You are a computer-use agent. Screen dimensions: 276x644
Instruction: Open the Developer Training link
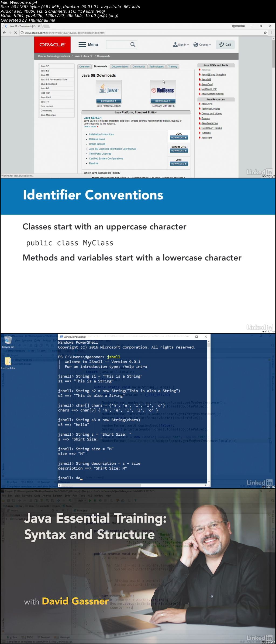pyautogui.click(x=212, y=128)
